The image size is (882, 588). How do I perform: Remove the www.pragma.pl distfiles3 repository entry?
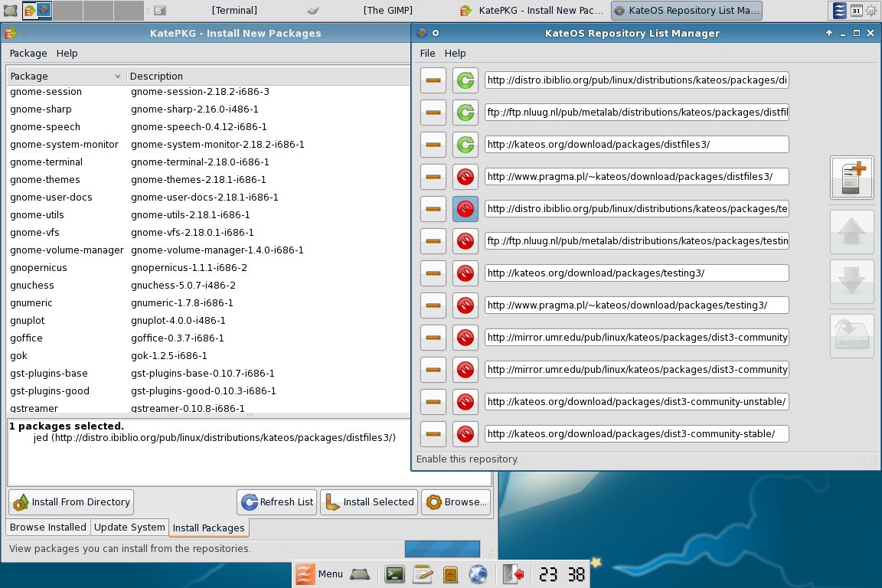pyautogui.click(x=433, y=177)
